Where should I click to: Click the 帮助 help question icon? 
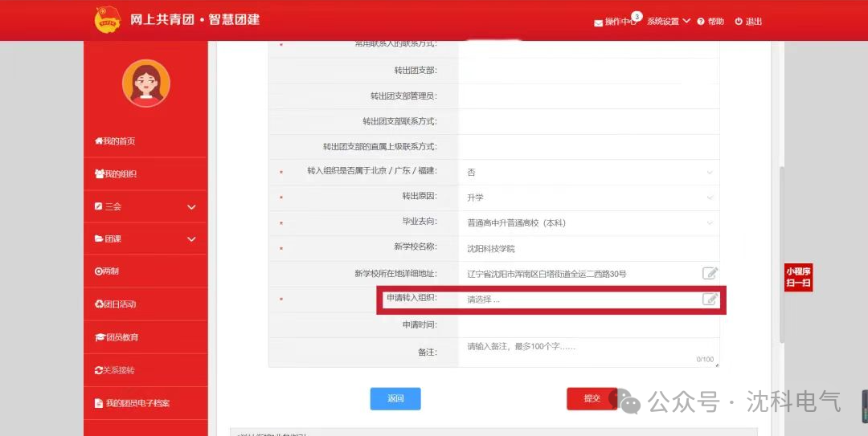click(701, 22)
